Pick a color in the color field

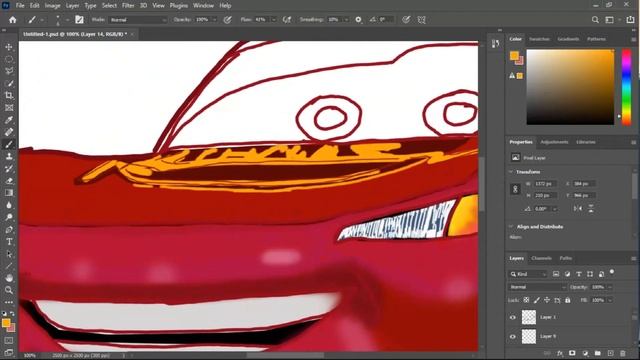pyautogui.click(x=570, y=87)
